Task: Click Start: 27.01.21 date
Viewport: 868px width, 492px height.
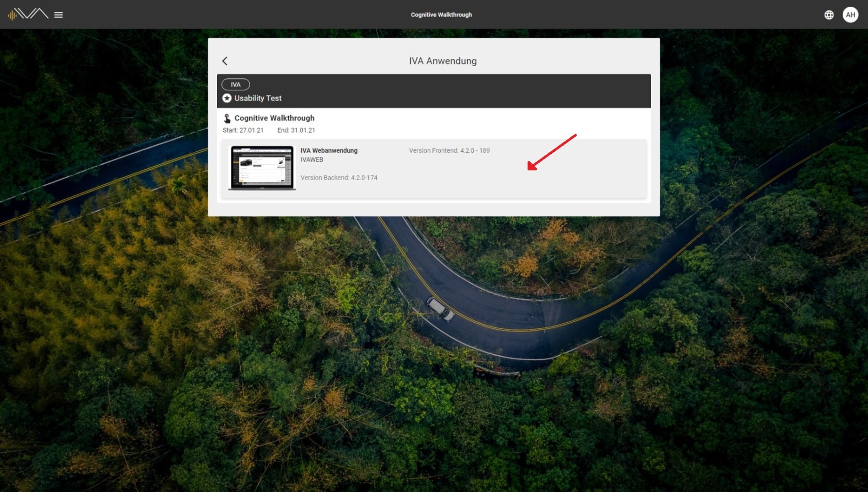Action: click(243, 130)
